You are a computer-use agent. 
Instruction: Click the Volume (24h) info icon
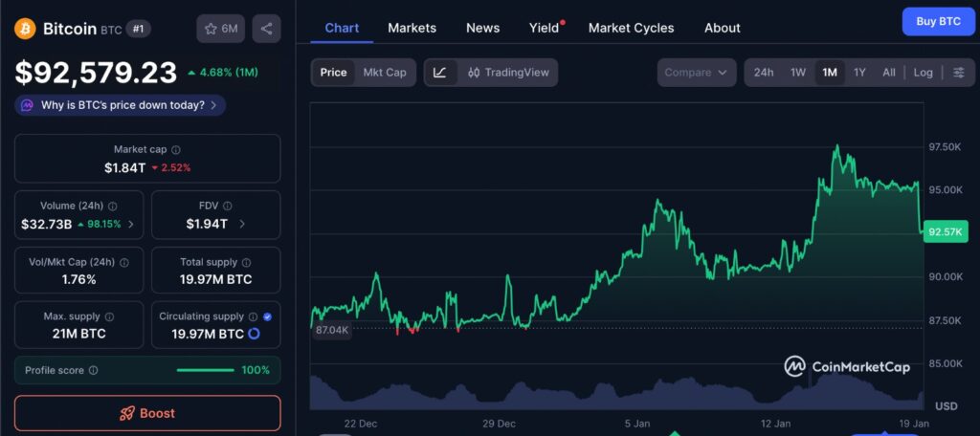pyautogui.click(x=113, y=207)
